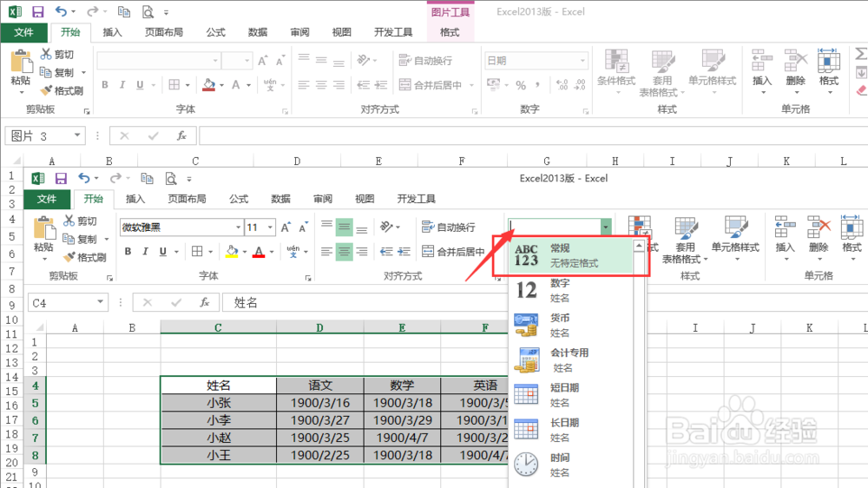Click the main formula bar input field
This screenshot has width=868, height=488.
click(533, 135)
